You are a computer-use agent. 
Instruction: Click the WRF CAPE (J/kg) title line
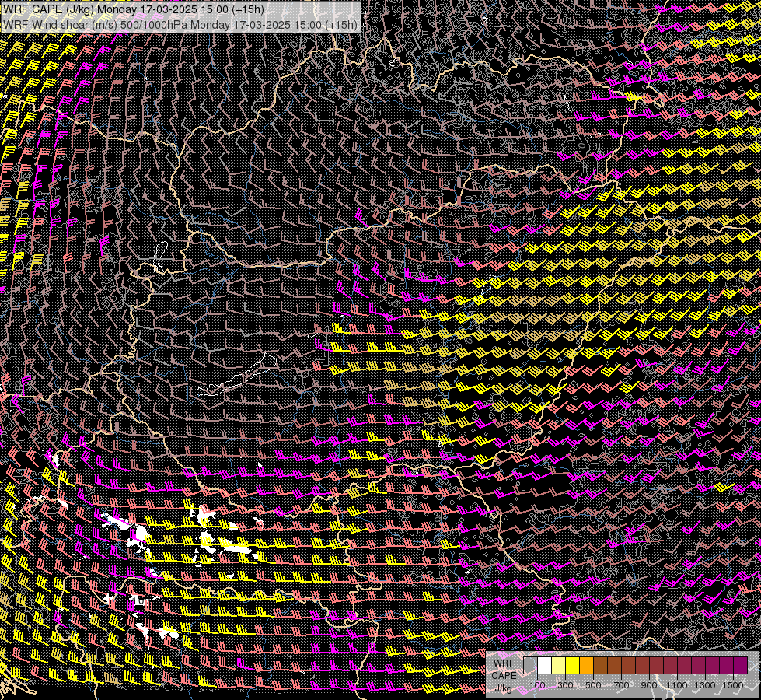134,9
